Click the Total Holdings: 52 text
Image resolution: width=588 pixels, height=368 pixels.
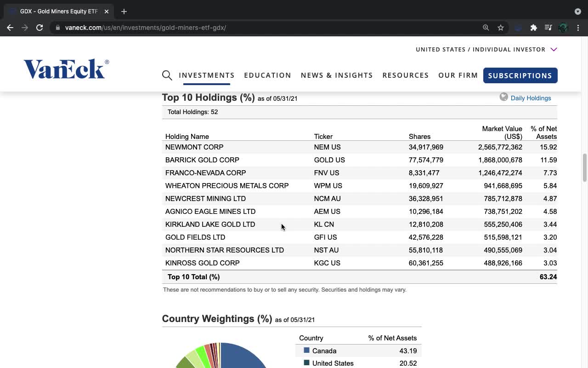(x=192, y=112)
